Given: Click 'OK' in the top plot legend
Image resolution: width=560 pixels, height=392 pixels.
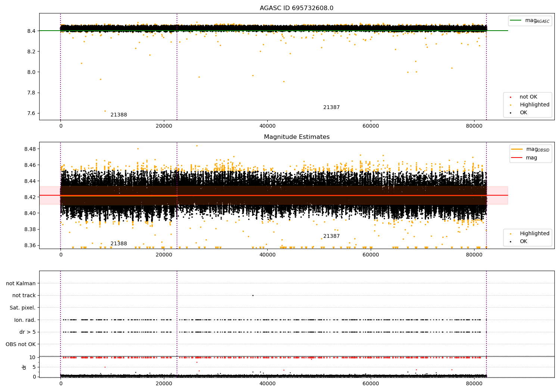Looking at the screenshot, I should pyautogui.click(x=523, y=113).
